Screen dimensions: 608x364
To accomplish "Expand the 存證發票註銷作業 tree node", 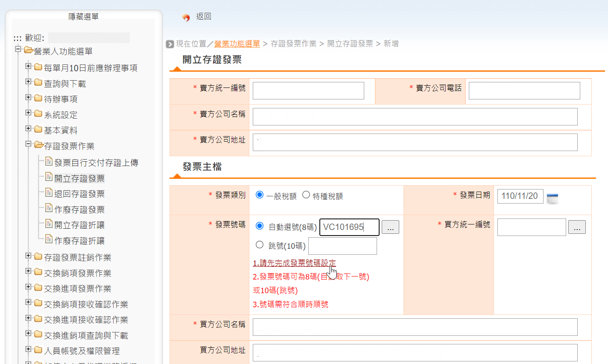I will click(x=28, y=256).
